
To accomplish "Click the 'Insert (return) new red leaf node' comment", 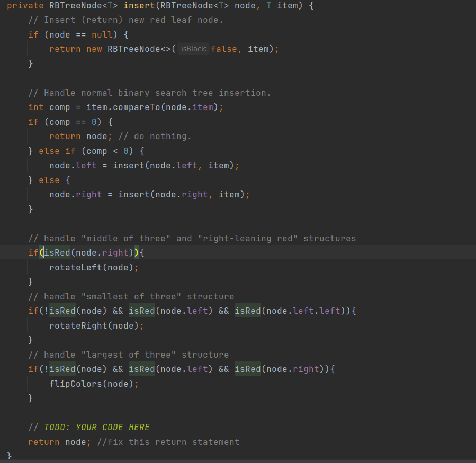I will point(125,20).
